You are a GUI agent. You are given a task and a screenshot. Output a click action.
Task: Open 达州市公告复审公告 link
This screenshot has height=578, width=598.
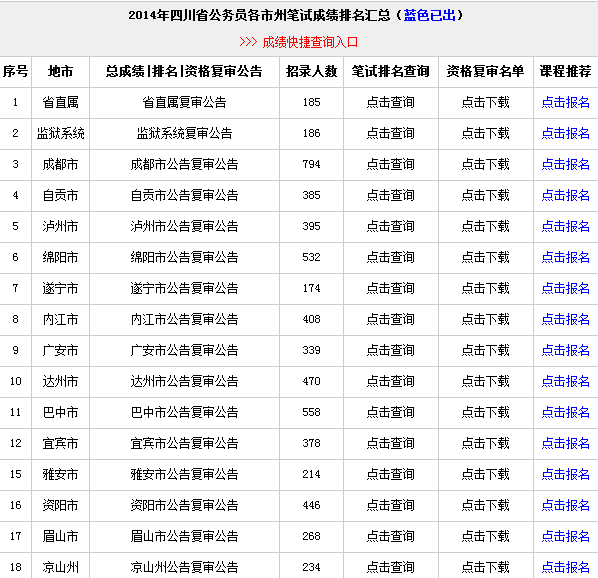[x=184, y=381]
